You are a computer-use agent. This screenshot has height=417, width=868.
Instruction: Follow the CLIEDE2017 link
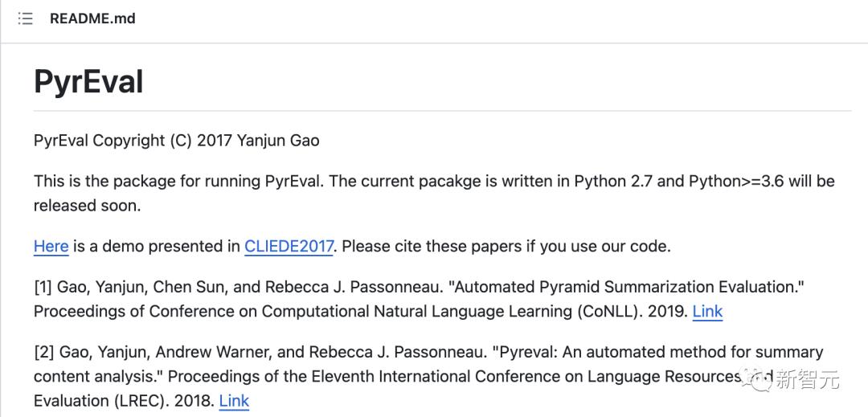point(289,247)
